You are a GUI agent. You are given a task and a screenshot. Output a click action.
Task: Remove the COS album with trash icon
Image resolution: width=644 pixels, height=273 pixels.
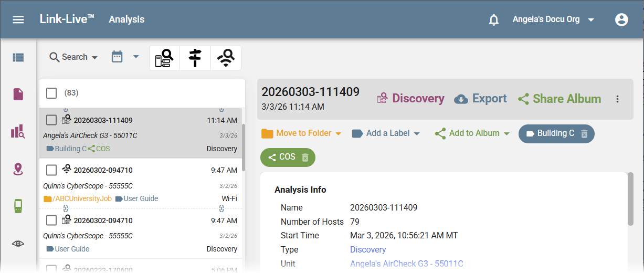pos(305,157)
